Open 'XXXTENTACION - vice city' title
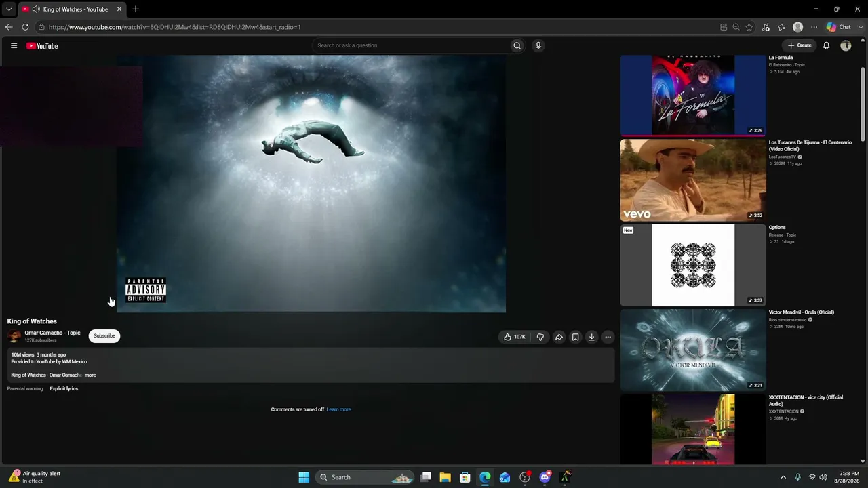 [x=806, y=401]
